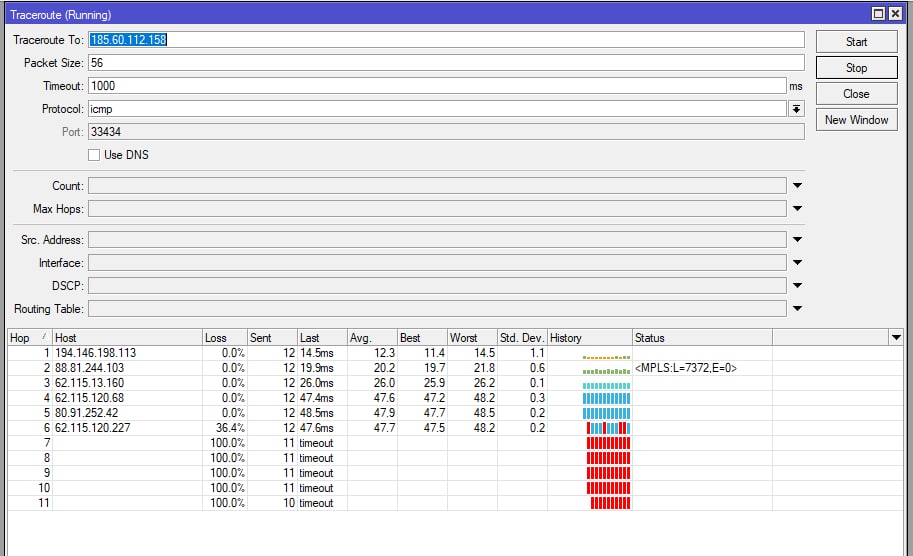Viewport: 913px width, 556px height.
Task: Maximize the Traceroute window
Action: [879, 14]
